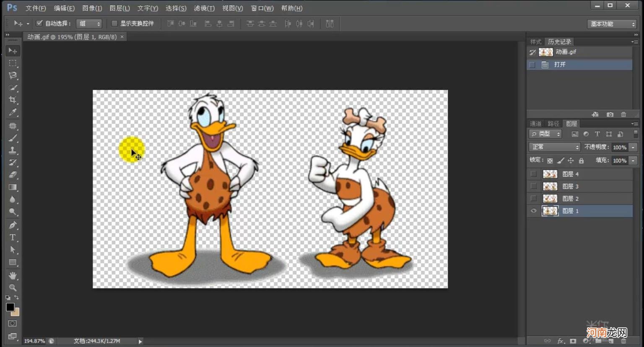Select the Lasso tool
The height and width of the screenshot is (347, 644).
click(13, 75)
